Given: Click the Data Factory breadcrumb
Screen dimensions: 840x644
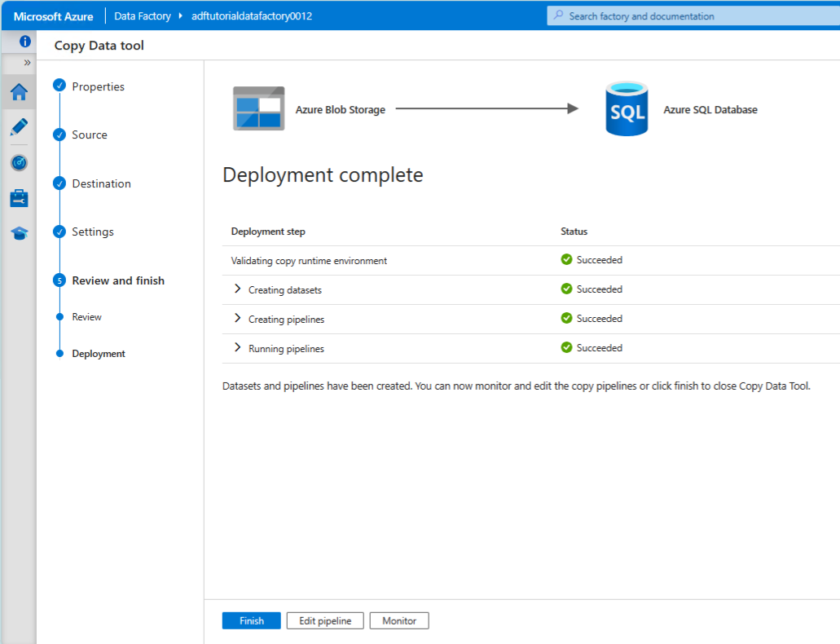Looking at the screenshot, I should [x=143, y=16].
